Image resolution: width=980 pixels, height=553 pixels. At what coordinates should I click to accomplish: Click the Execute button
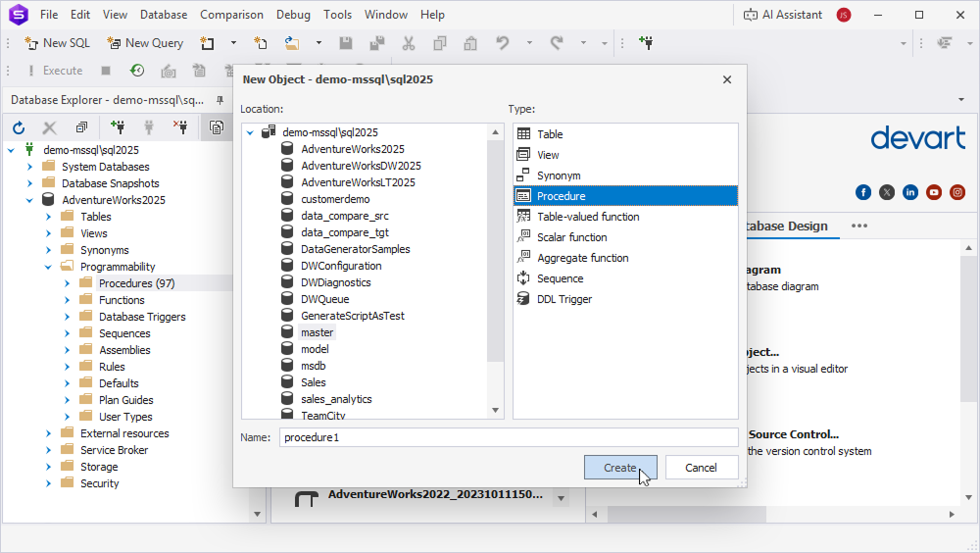(x=55, y=71)
